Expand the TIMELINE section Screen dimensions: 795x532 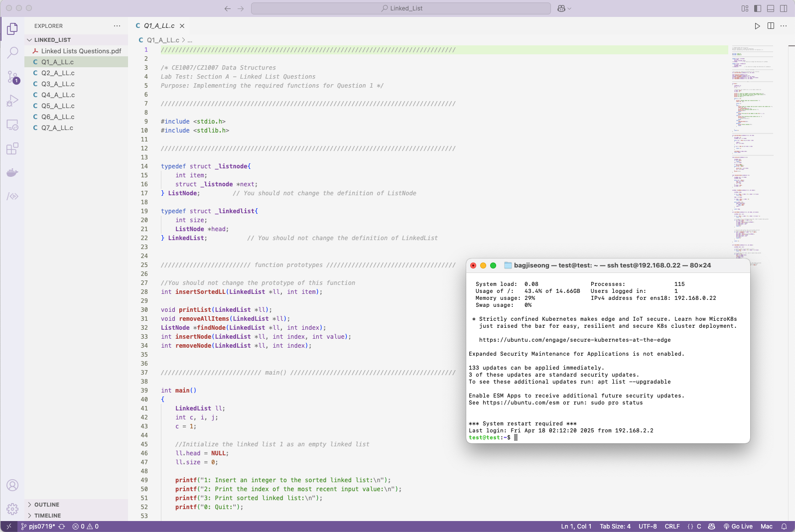click(76, 516)
